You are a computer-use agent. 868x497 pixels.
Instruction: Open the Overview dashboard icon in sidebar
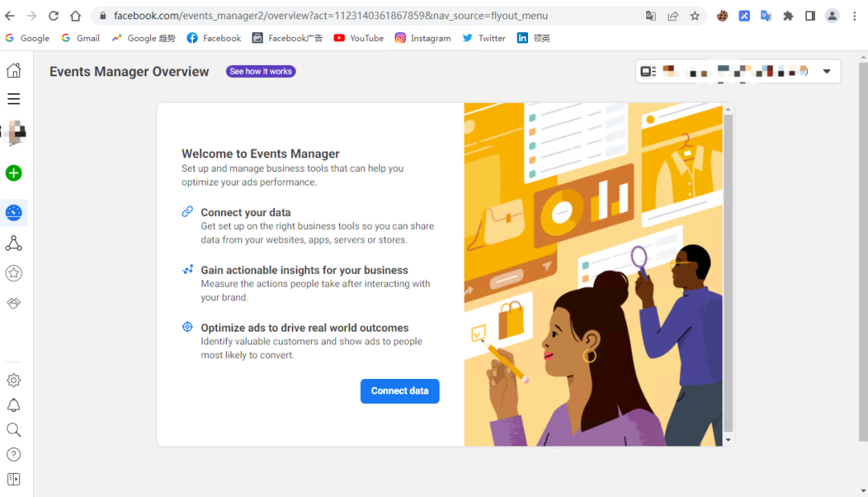14,212
